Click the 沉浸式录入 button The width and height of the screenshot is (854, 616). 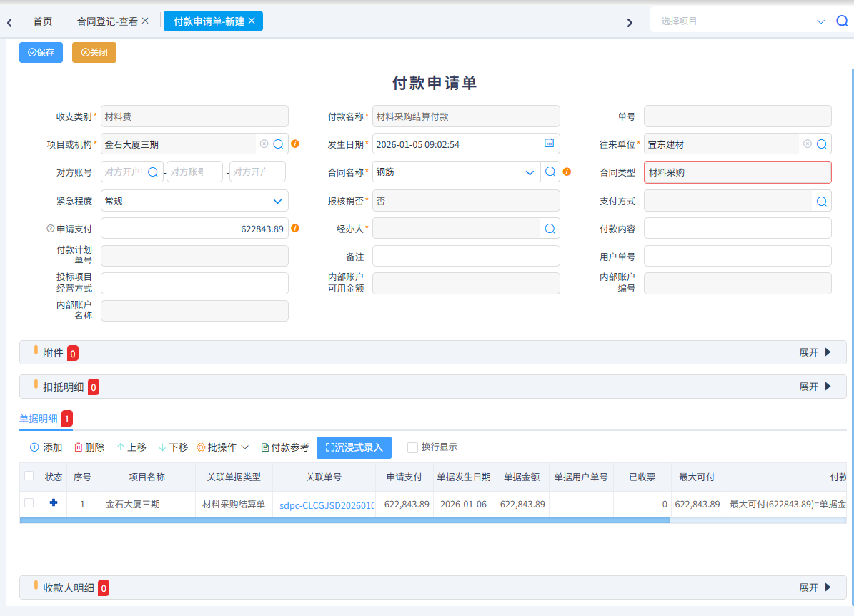pyautogui.click(x=354, y=447)
